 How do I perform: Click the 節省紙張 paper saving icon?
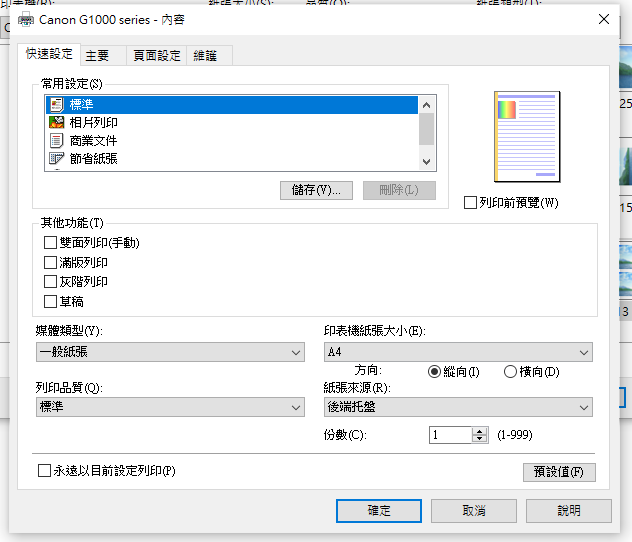pyautogui.click(x=56, y=158)
